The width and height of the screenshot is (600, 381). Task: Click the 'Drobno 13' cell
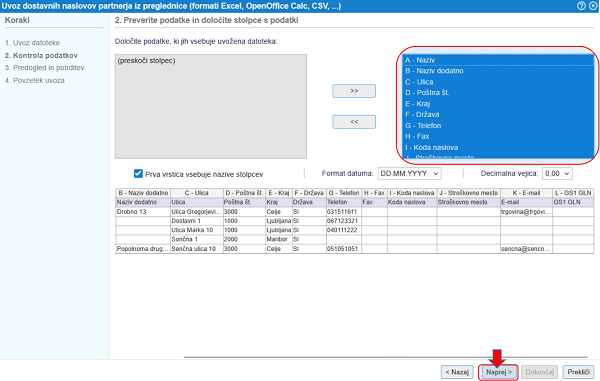(x=143, y=212)
